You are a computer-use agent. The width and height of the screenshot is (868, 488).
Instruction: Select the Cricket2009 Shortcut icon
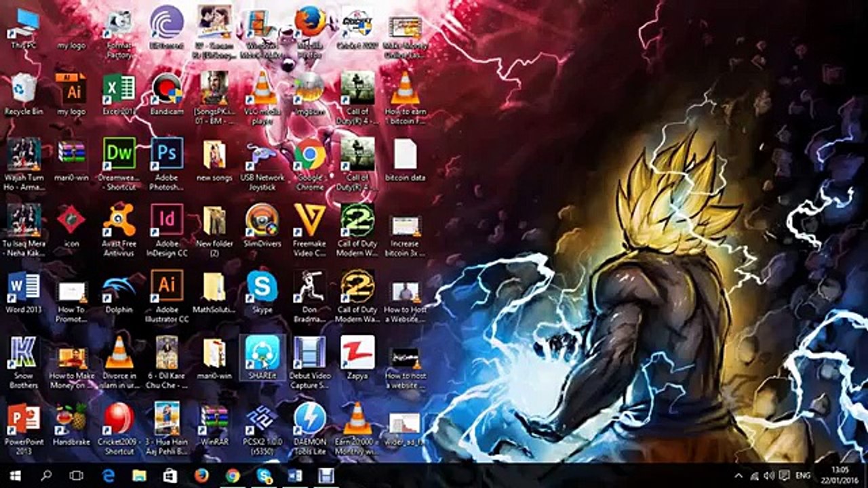(x=119, y=428)
